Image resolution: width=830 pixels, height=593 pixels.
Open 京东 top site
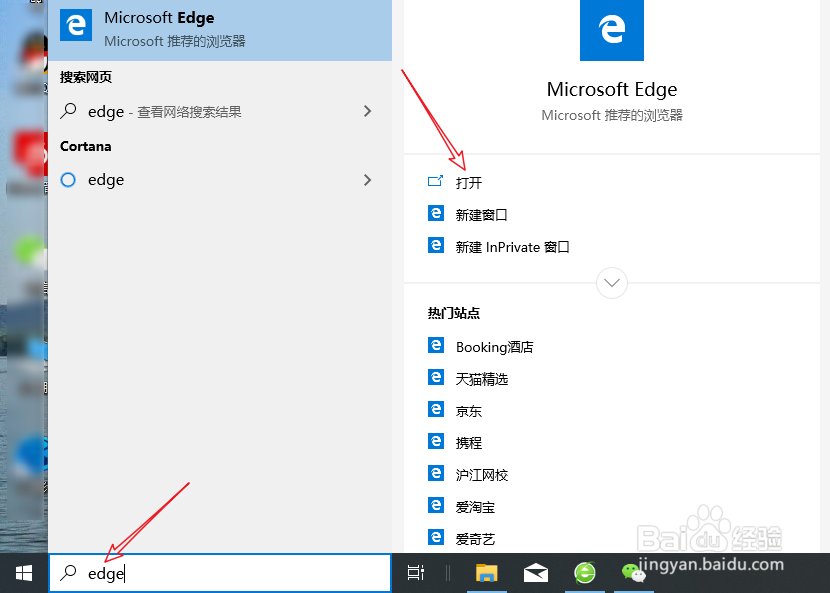click(x=468, y=411)
